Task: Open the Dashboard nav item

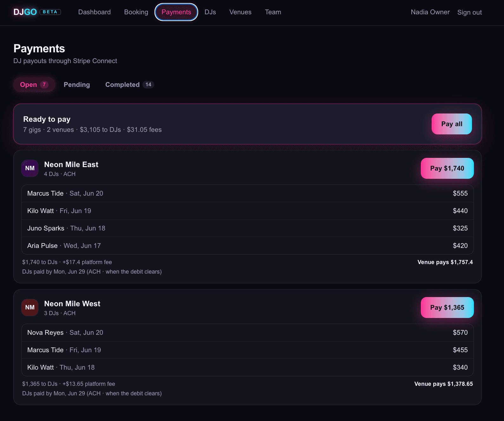Action: click(x=95, y=12)
